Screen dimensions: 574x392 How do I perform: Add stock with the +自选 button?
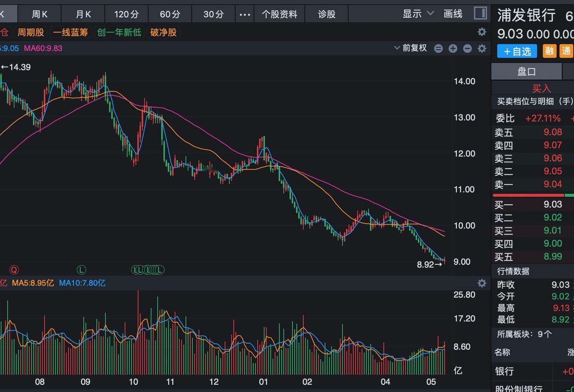(517, 51)
